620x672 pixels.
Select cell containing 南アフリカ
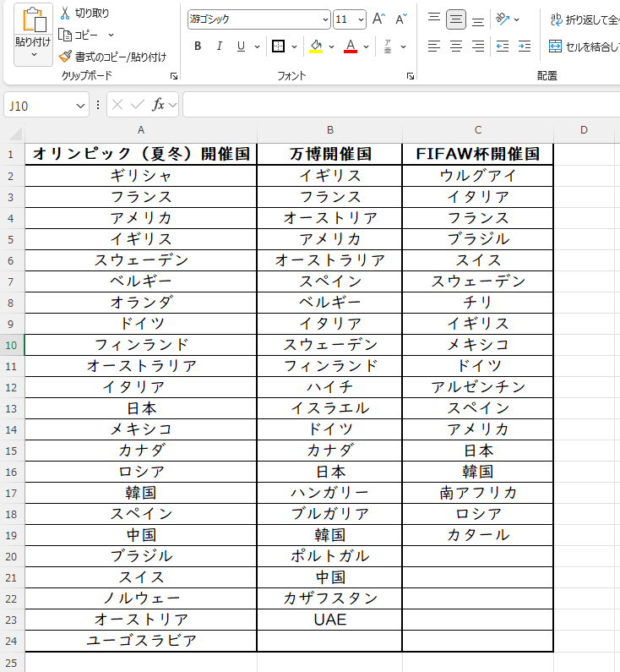(x=478, y=493)
